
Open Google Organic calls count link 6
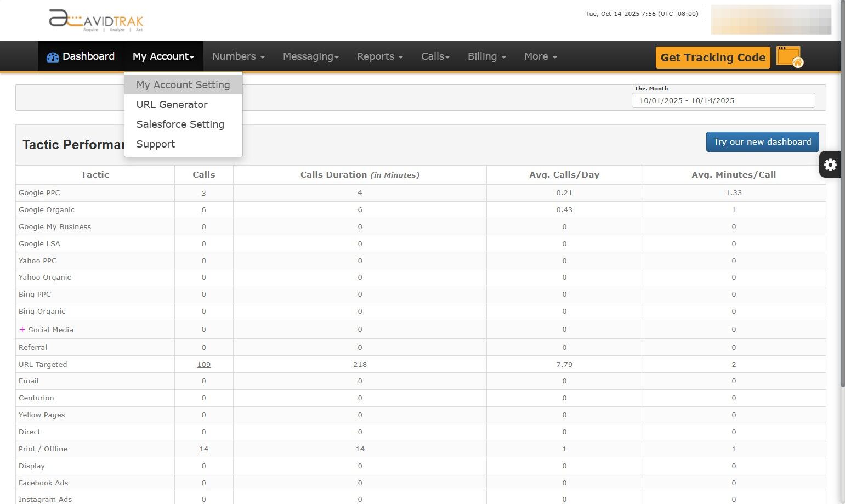click(x=204, y=210)
